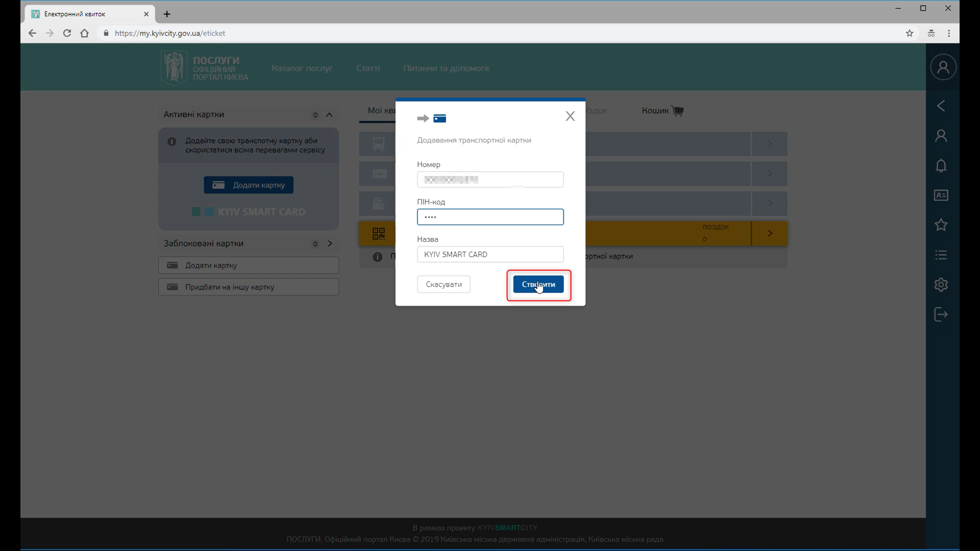Open the list icon in sidebar
Screen dimensions: 980x551
(x=941, y=255)
